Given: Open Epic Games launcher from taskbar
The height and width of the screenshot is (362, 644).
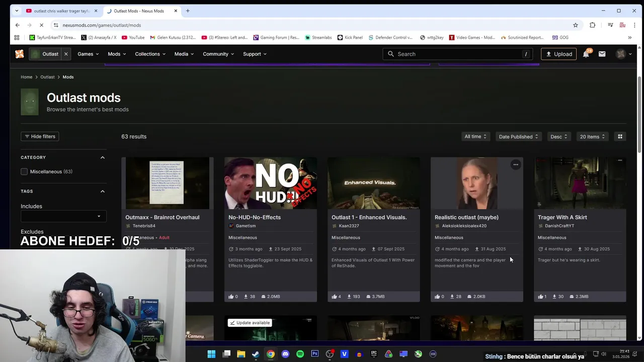Looking at the screenshot, I should [374, 354].
